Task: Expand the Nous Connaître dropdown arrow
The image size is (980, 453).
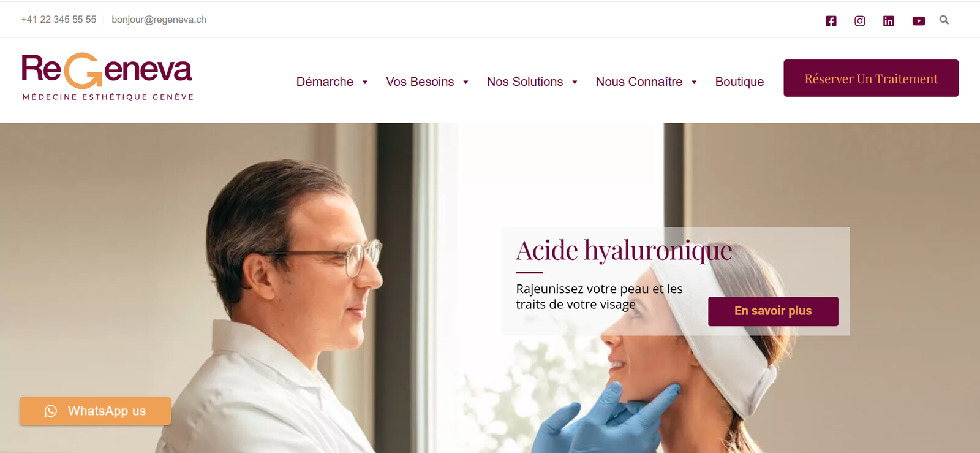Action: (x=694, y=82)
